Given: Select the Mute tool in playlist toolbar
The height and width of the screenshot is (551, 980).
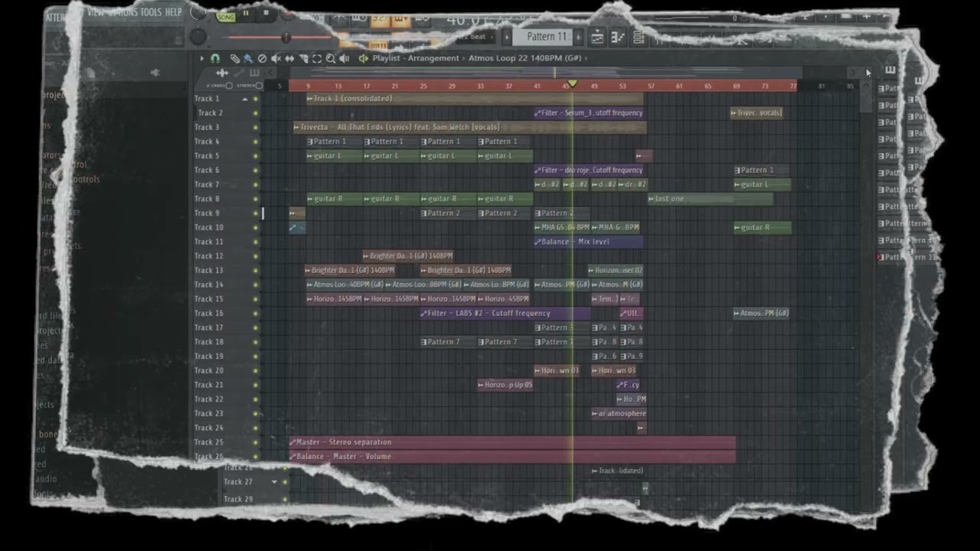Looking at the screenshot, I should (276, 58).
